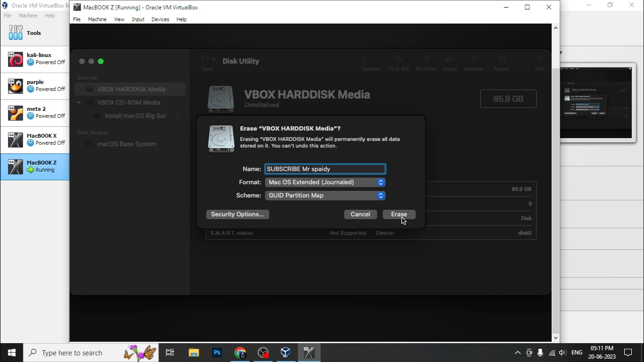Open OBS Studio from the taskbar

pyautogui.click(x=263, y=353)
